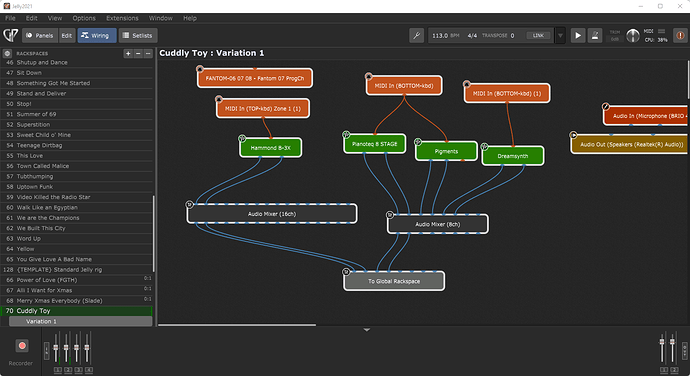
Task: Click the TRANSPOSE value 0
Action: (x=512, y=35)
